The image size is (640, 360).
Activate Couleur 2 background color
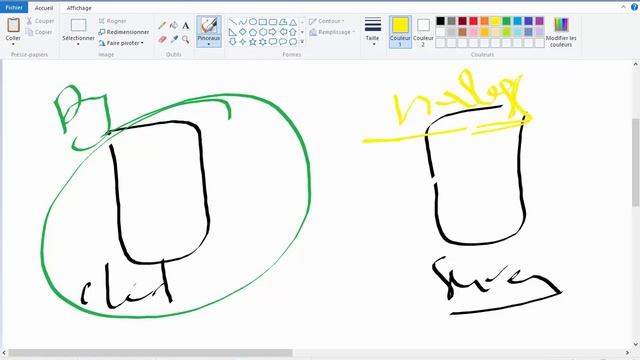423,32
